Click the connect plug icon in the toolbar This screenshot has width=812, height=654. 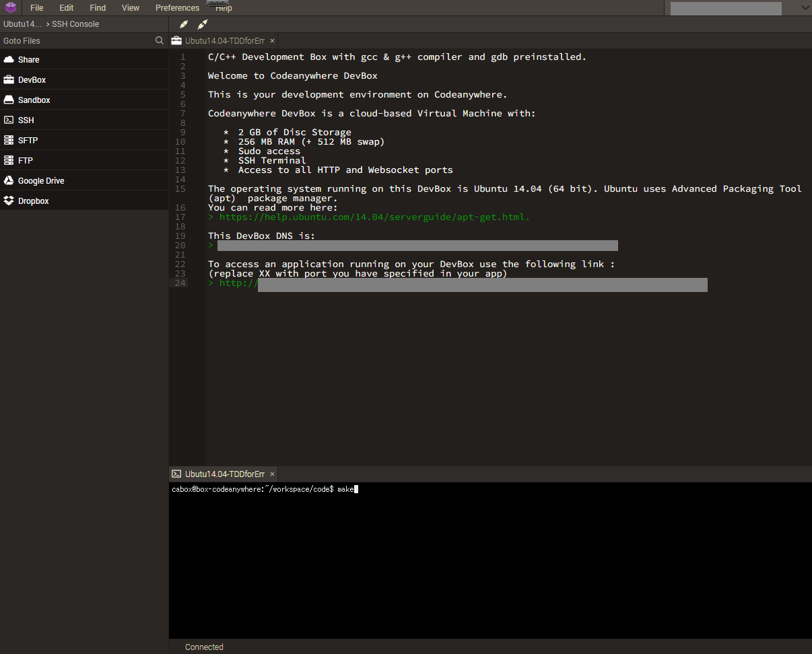click(184, 24)
